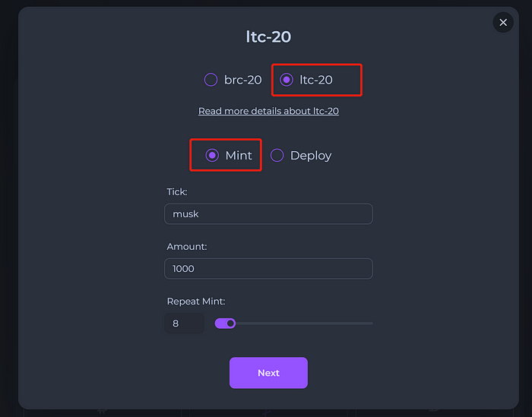Screen dimensions: 532x417
Task: Click the Repeat Mint number box showing 8
Action: point(184,324)
